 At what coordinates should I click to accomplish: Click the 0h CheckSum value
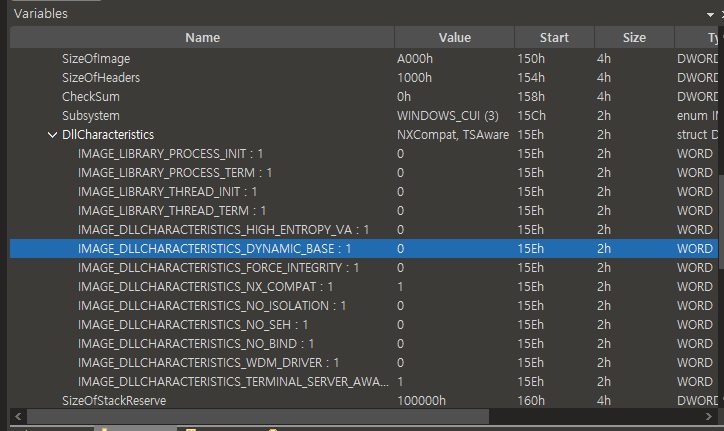pyautogui.click(x=404, y=97)
